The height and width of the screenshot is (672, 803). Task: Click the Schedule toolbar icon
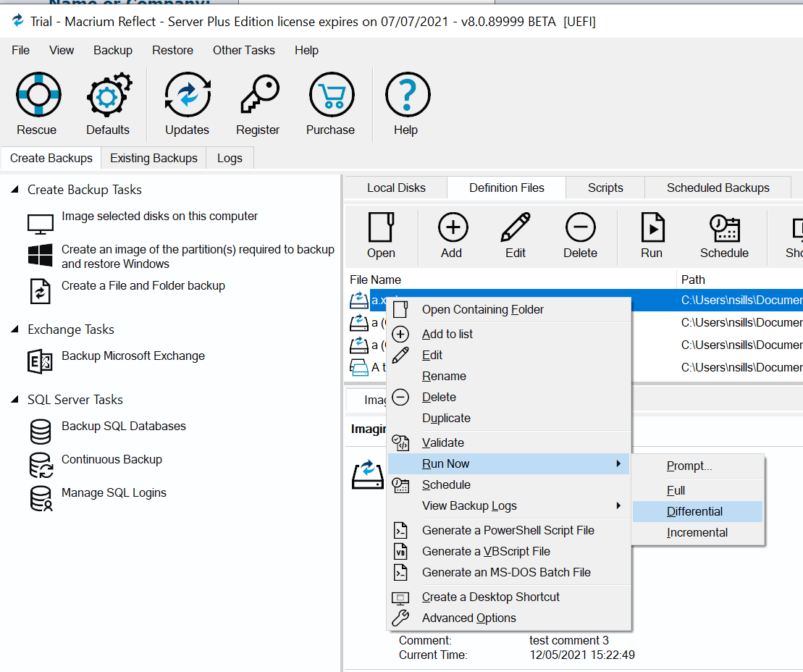(724, 227)
